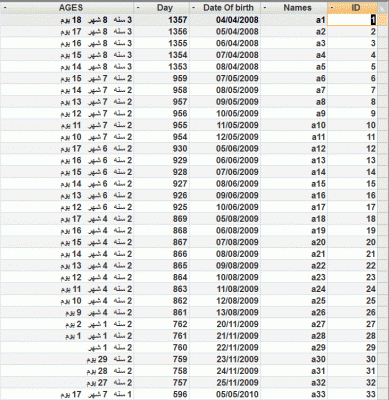Select the name cell a1

294,20
